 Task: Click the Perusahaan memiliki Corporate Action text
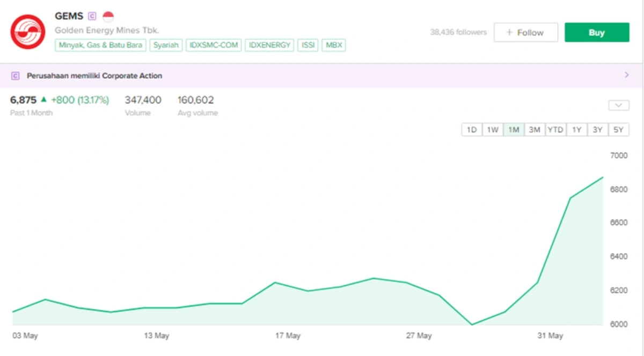(x=94, y=76)
